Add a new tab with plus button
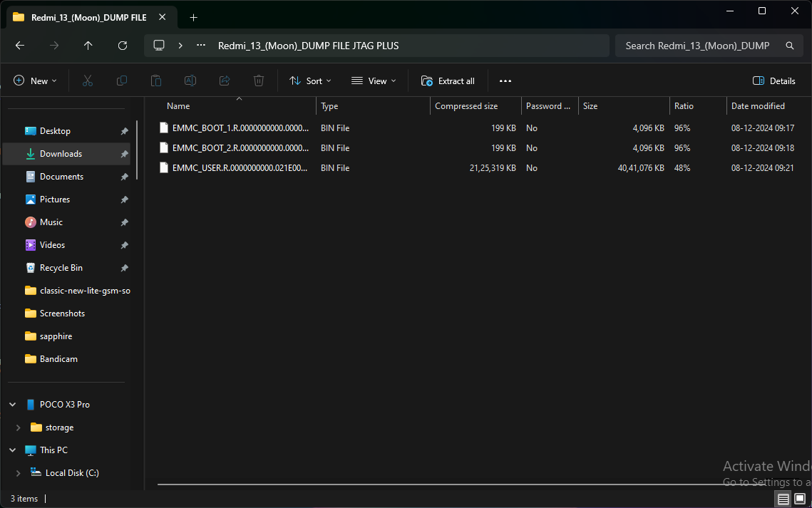This screenshot has width=812, height=508. click(x=193, y=17)
